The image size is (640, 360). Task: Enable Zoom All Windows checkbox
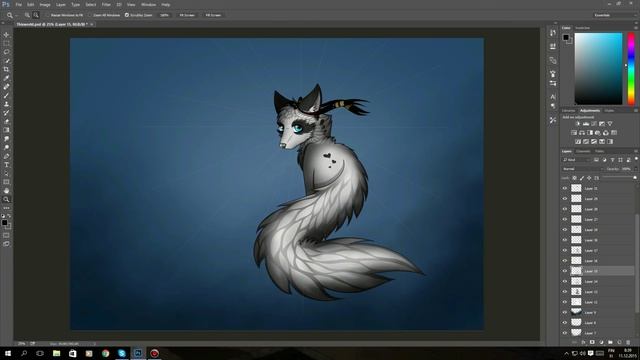(90, 15)
